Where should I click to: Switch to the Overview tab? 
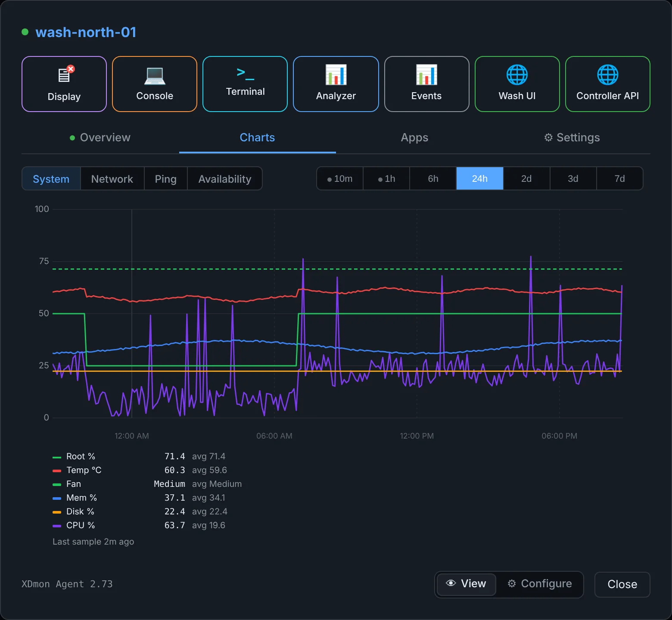pos(100,137)
